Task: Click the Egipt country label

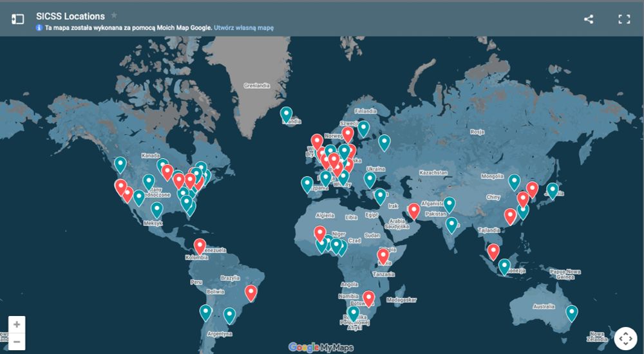Action: [372, 215]
